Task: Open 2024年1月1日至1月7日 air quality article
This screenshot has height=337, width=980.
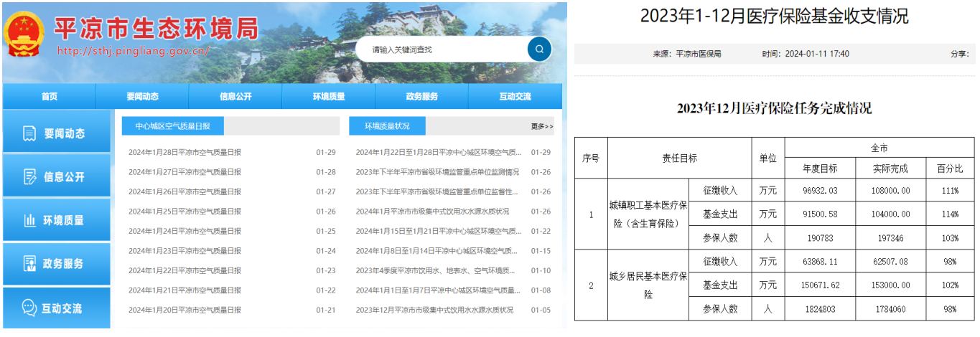Action: pyautogui.click(x=438, y=290)
